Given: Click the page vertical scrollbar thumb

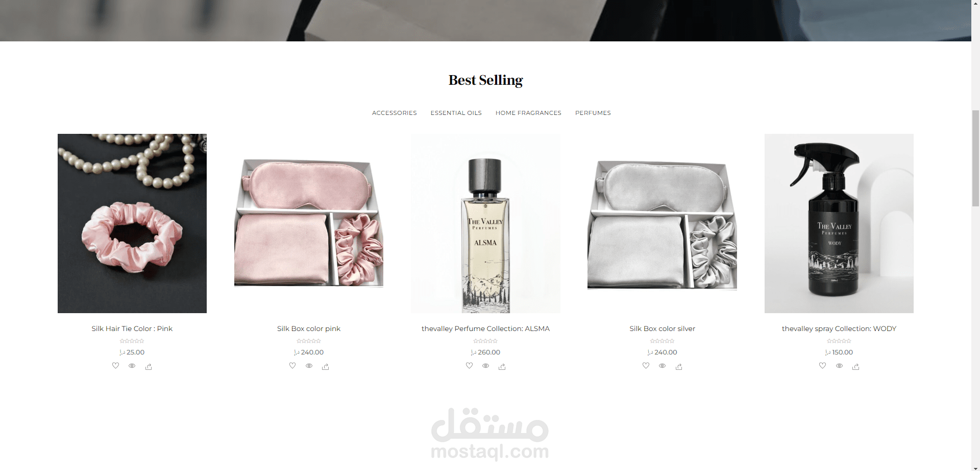Looking at the screenshot, I should (975, 157).
